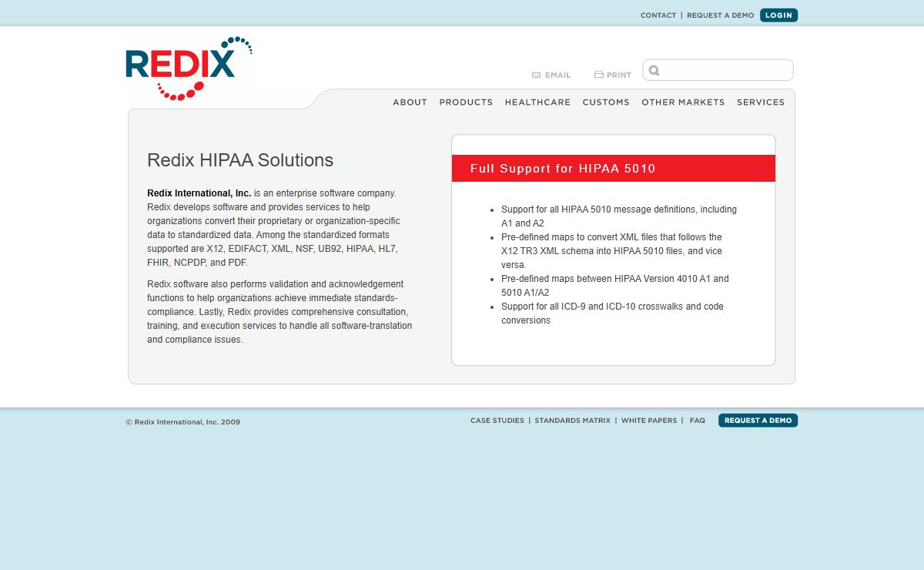924x570 pixels.
Task: Click bold text Redix International, Inc.
Action: click(x=199, y=193)
